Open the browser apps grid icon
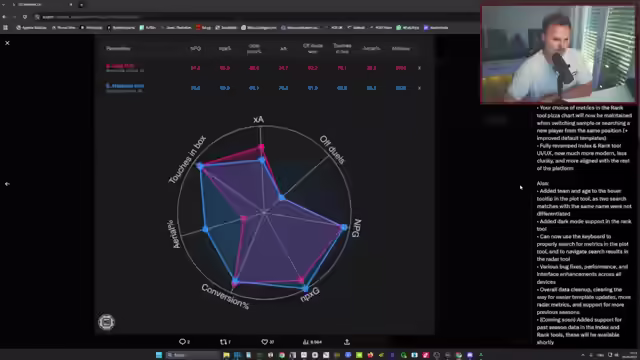The height and width of the screenshot is (360, 640). [5, 28]
